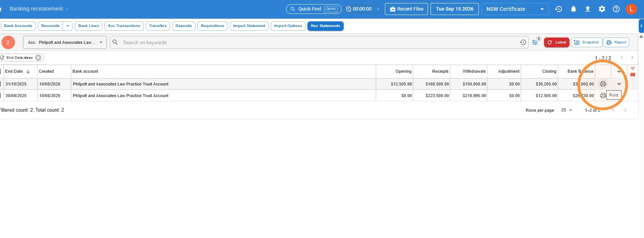Open the Report button
The image size is (644, 238).
(x=616, y=42)
